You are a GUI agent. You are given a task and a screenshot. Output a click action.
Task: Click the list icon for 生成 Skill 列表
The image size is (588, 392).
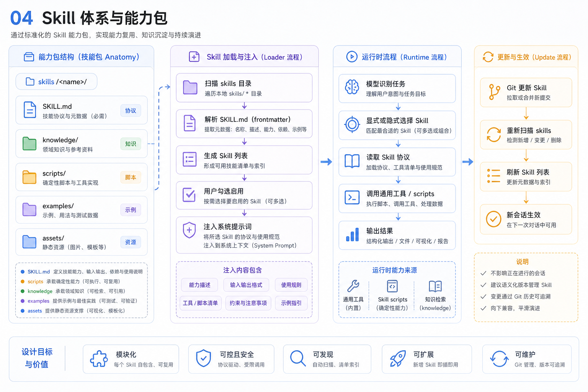coord(190,159)
